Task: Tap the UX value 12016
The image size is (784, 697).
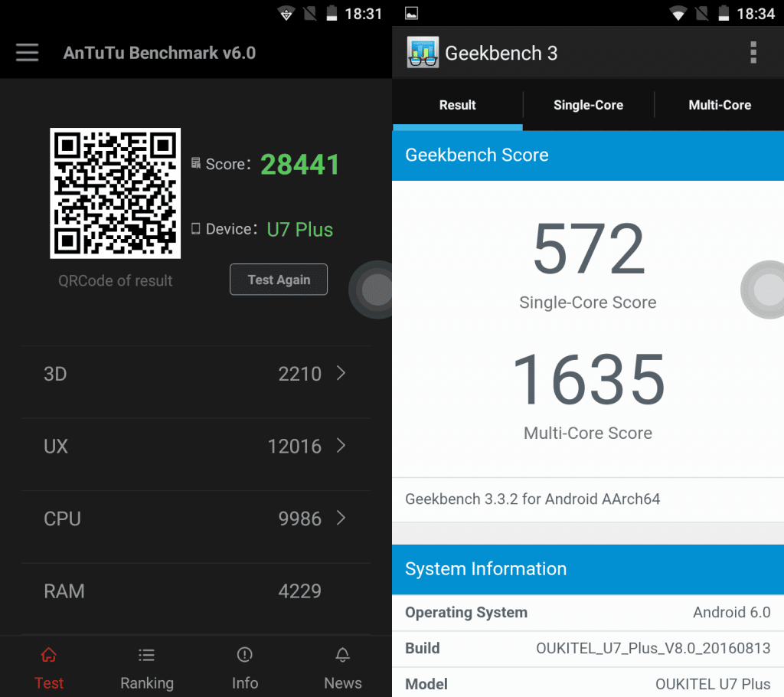Action: pos(295,447)
